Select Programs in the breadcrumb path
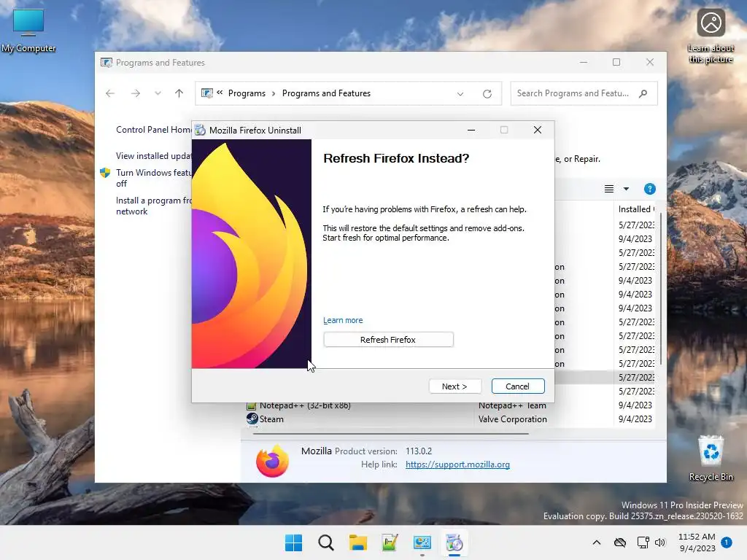The height and width of the screenshot is (560, 747). [247, 93]
